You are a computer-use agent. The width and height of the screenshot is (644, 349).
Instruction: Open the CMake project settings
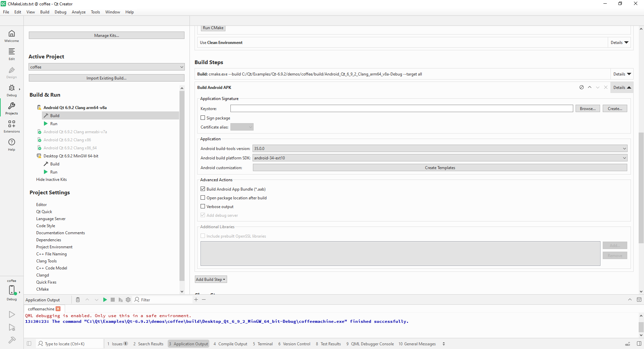click(x=43, y=289)
